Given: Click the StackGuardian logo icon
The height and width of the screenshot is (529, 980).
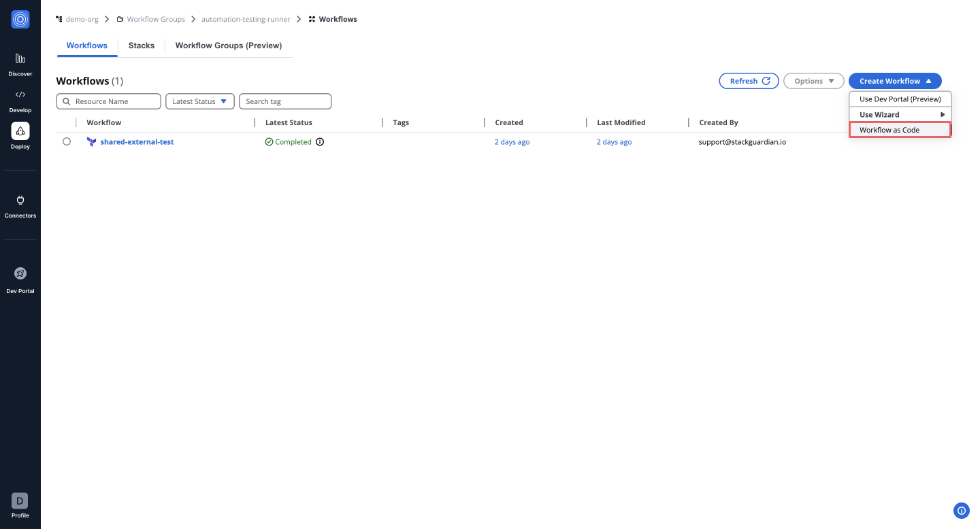Looking at the screenshot, I should click(20, 20).
